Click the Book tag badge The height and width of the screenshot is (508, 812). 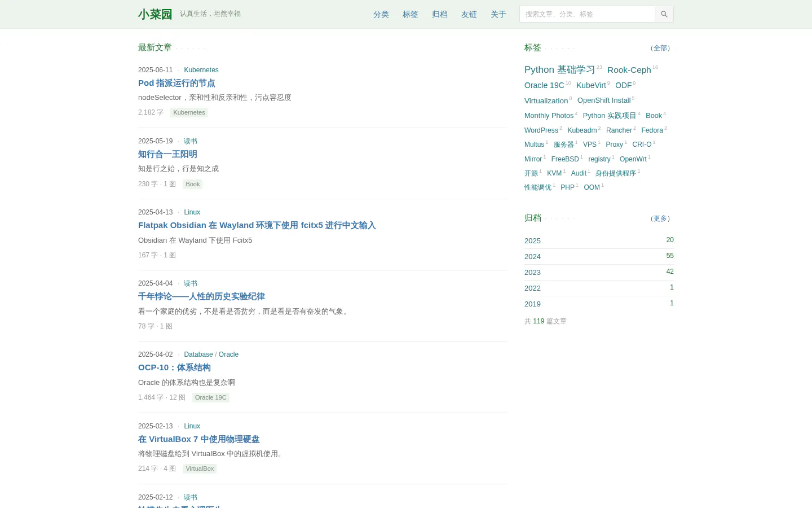tap(193, 184)
